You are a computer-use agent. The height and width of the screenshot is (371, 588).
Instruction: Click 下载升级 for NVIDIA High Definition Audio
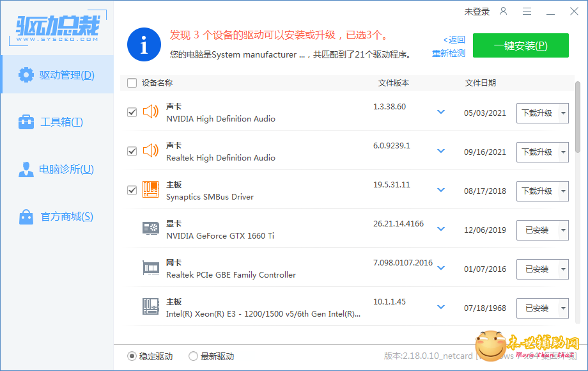tap(537, 113)
